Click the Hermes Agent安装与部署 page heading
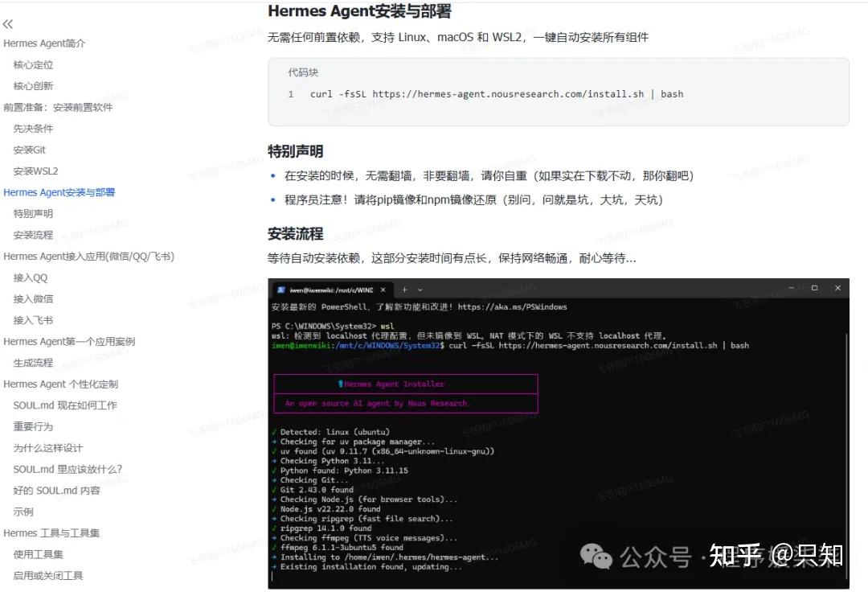This screenshot has height=592, width=868. (360, 11)
